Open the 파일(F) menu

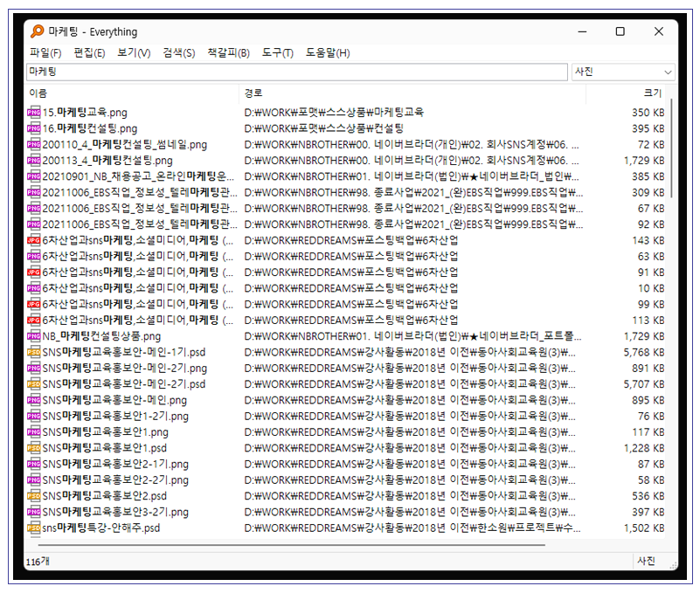pos(45,52)
